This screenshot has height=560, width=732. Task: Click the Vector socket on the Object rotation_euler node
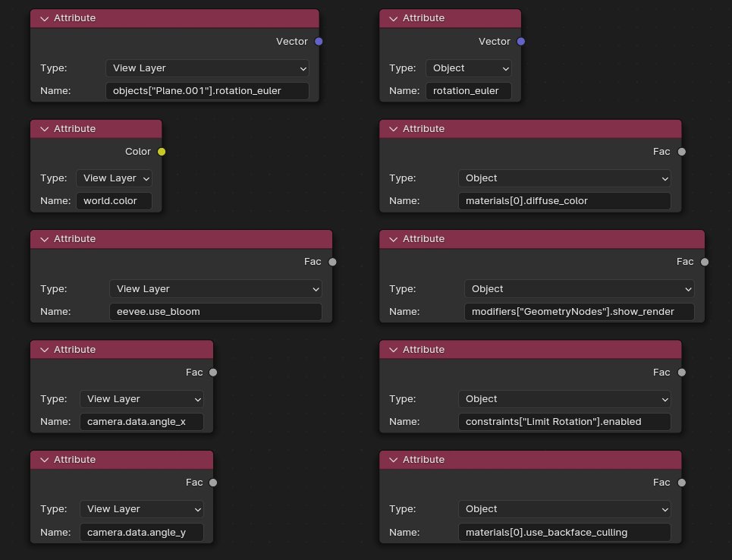521,42
